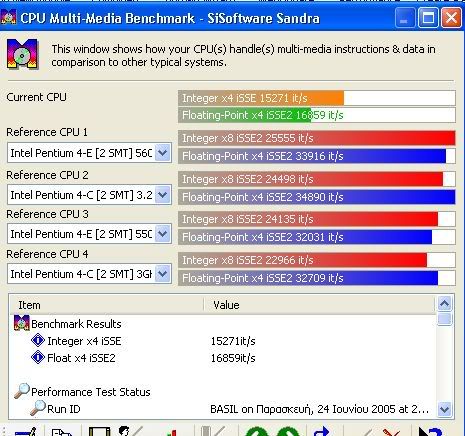465x436 pixels.
Task: Expand the Reference CPU 4 combo box
Action: point(162,274)
